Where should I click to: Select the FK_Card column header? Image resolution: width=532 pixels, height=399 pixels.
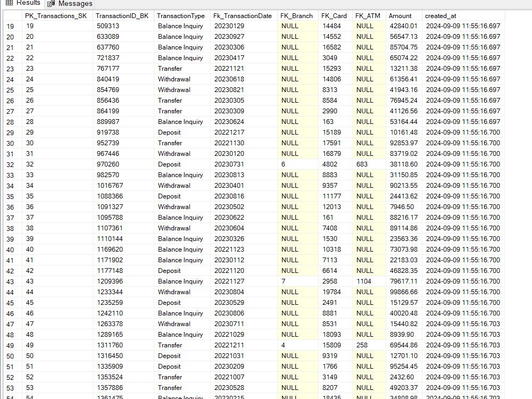point(334,16)
